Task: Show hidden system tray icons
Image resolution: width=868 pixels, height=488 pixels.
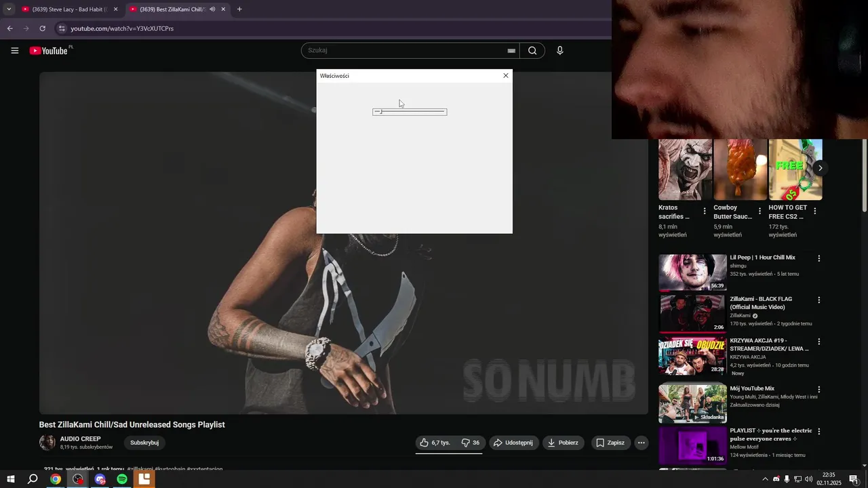Action: [766, 479]
